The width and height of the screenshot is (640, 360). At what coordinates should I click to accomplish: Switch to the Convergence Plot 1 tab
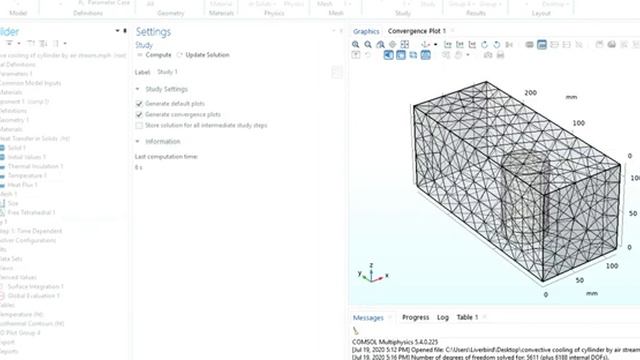pos(416,31)
